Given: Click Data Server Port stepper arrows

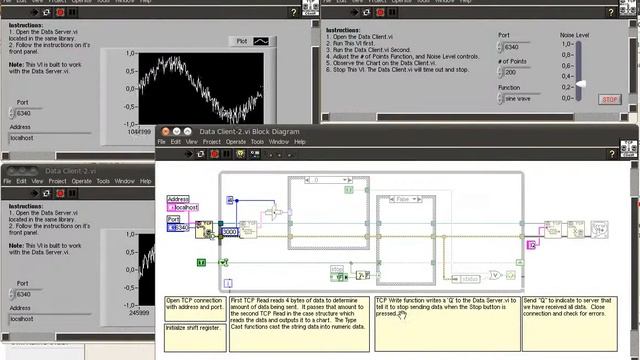Looking at the screenshot, I should 500,47.
